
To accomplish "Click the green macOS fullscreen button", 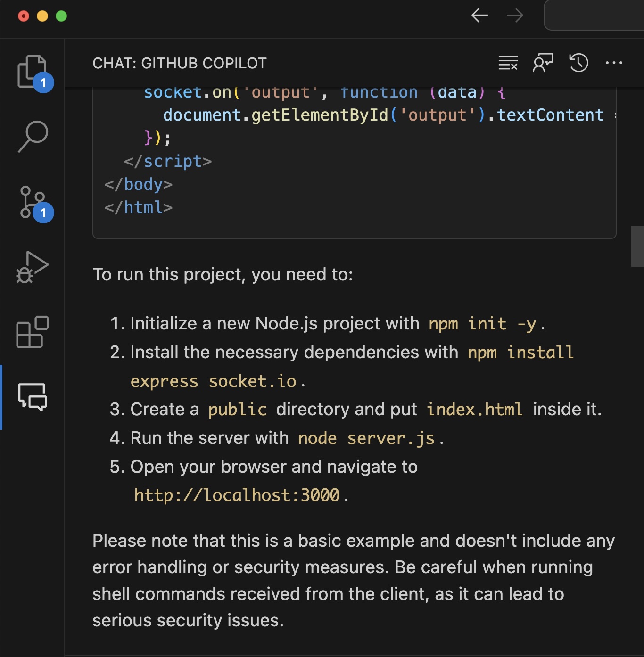I will tap(61, 16).
